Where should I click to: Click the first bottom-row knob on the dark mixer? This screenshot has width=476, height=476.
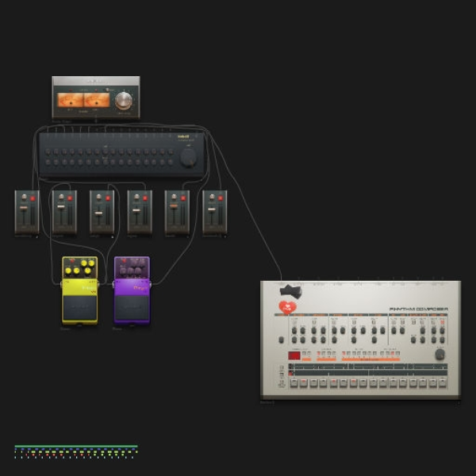[48, 162]
